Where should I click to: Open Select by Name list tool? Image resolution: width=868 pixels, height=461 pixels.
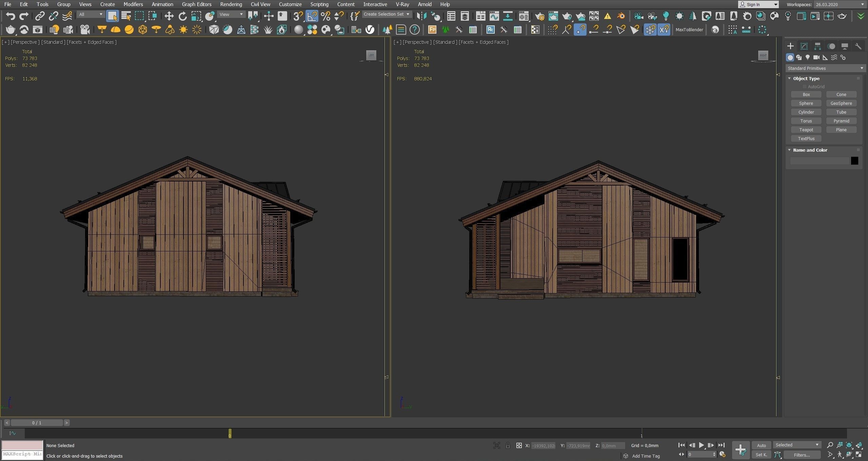pos(126,16)
